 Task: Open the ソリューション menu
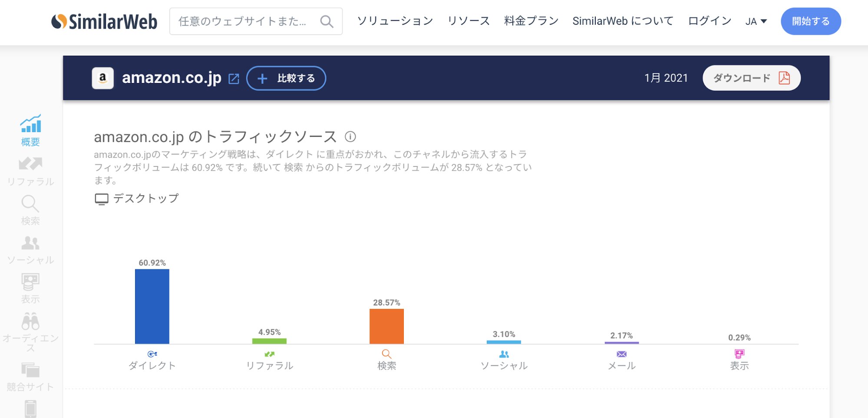(395, 21)
